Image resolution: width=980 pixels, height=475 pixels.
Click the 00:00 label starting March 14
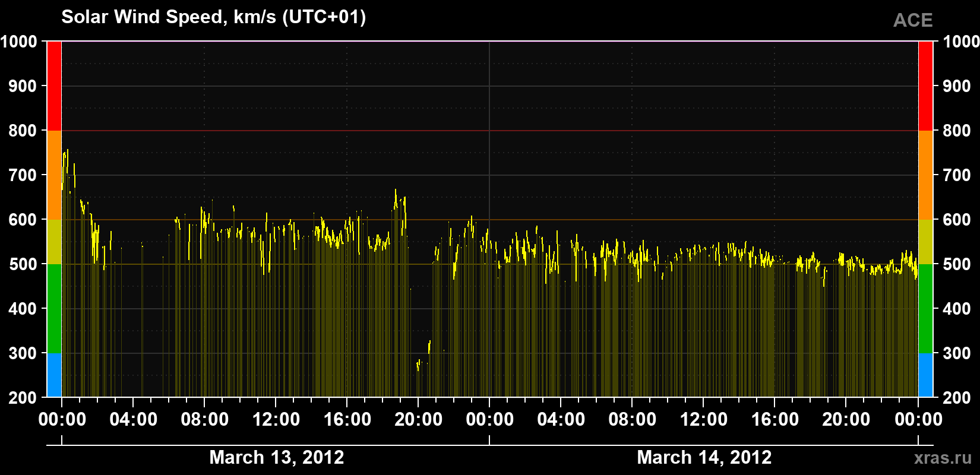click(490, 420)
